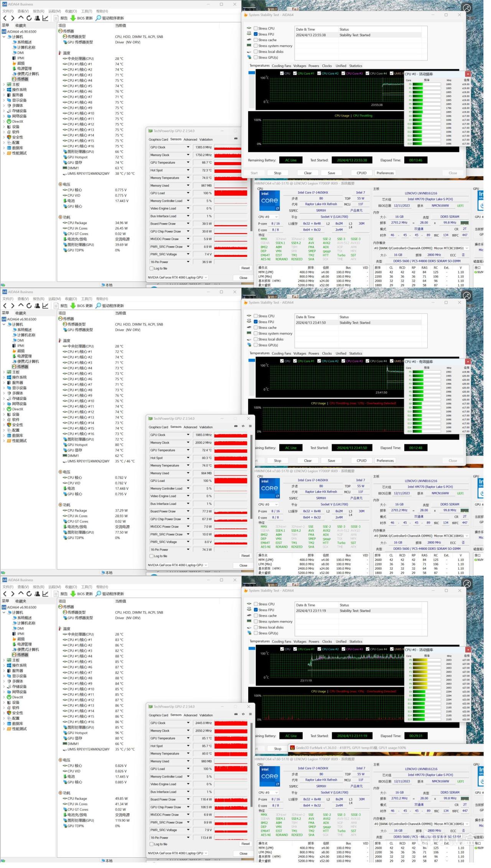Click refresh icon in GPU-Z reading 1965.0 MHz

(243, 426)
